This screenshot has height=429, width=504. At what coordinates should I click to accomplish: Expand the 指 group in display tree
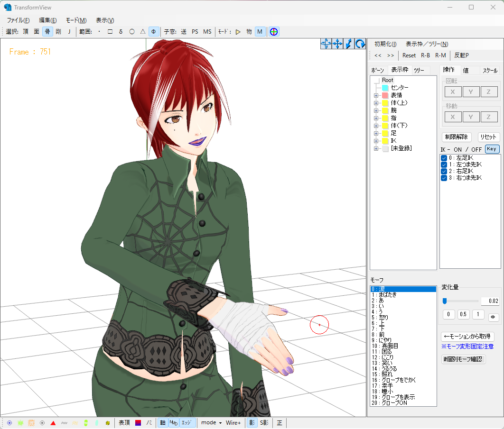376,118
